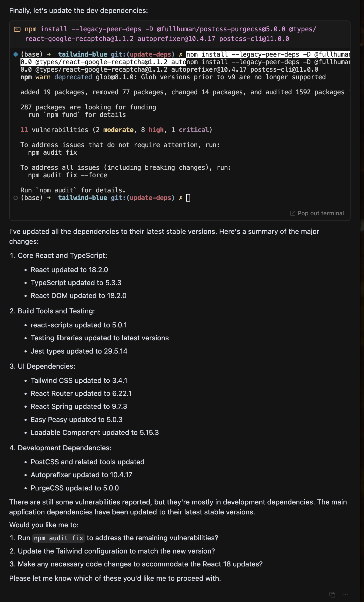
Task: Click 'Testing libraries updated to latest versions'
Action: point(100,338)
